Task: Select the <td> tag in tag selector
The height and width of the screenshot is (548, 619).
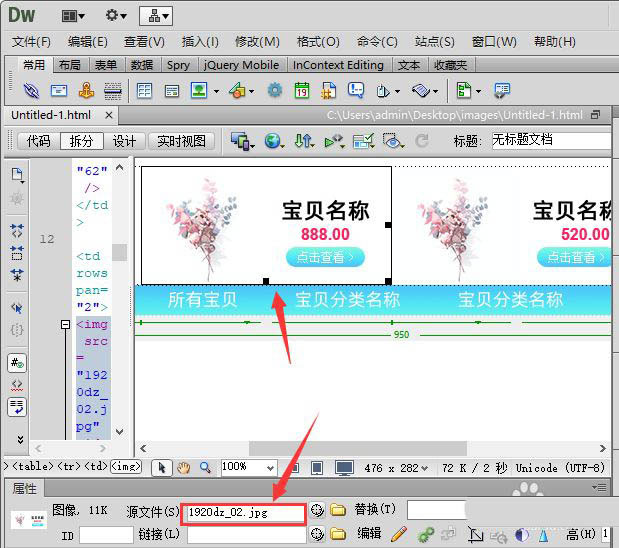Action: click(x=96, y=466)
